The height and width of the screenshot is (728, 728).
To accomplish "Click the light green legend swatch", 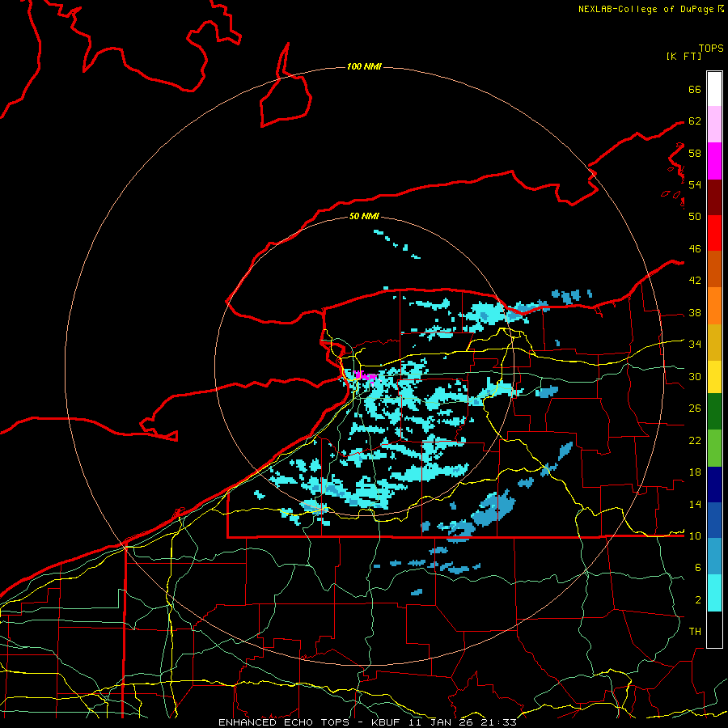I will 714,448.
